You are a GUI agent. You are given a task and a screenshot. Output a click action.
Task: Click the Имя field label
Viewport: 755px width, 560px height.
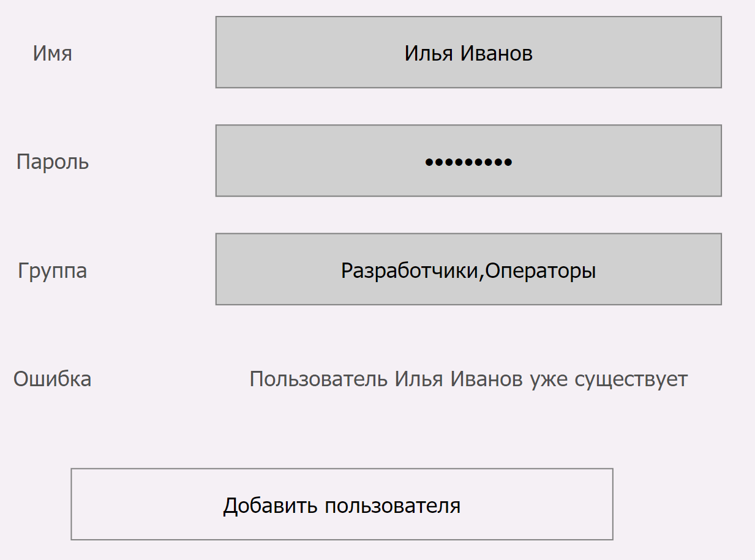coord(53,53)
